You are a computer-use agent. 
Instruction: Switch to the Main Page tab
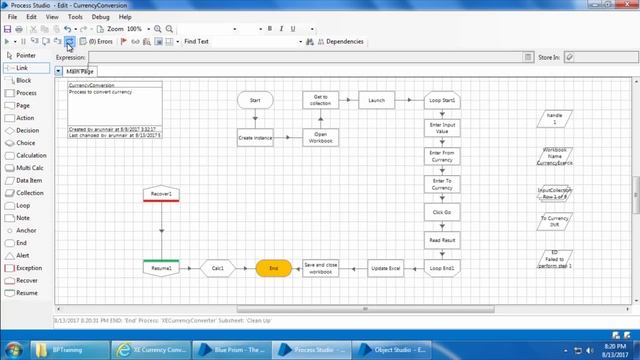(x=80, y=71)
